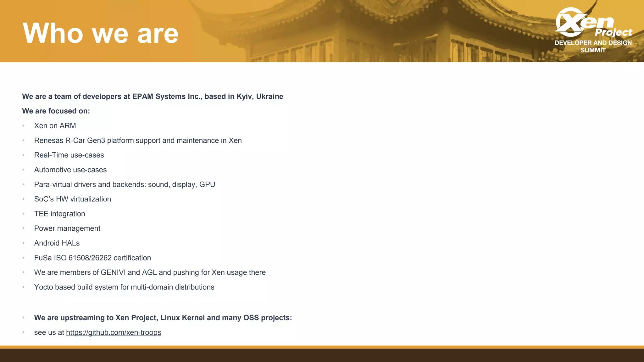Viewport: 644px width, 362px height.
Task: Click the 'Who we are' title
Action: 101,33
